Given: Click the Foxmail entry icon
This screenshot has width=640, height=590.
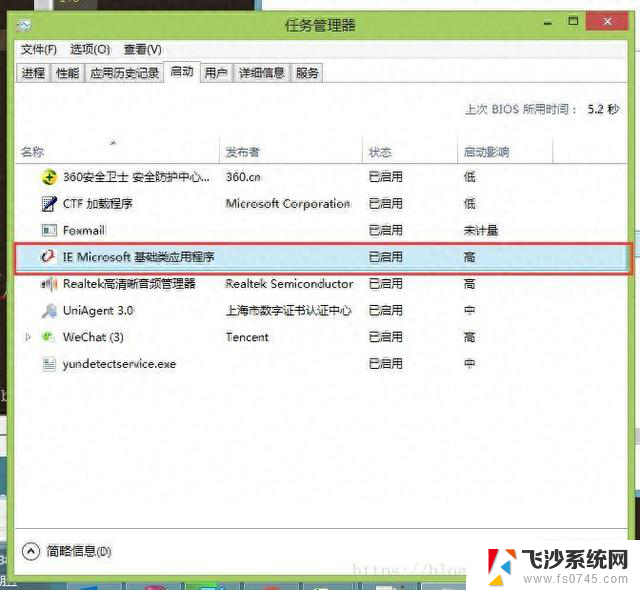Looking at the screenshot, I should click(49, 231).
